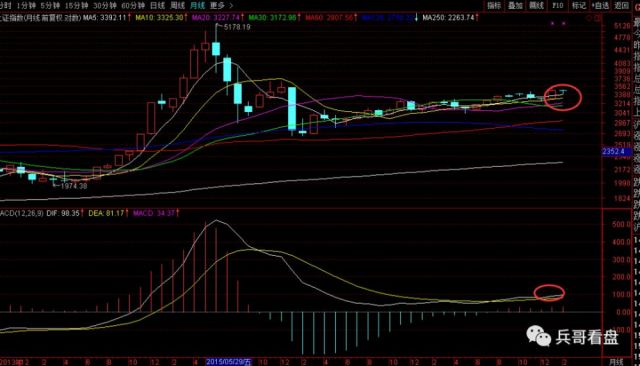Click the 画线 drawing tools button
Viewport: 640px width, 366px height.
click(x=536, y=6)
